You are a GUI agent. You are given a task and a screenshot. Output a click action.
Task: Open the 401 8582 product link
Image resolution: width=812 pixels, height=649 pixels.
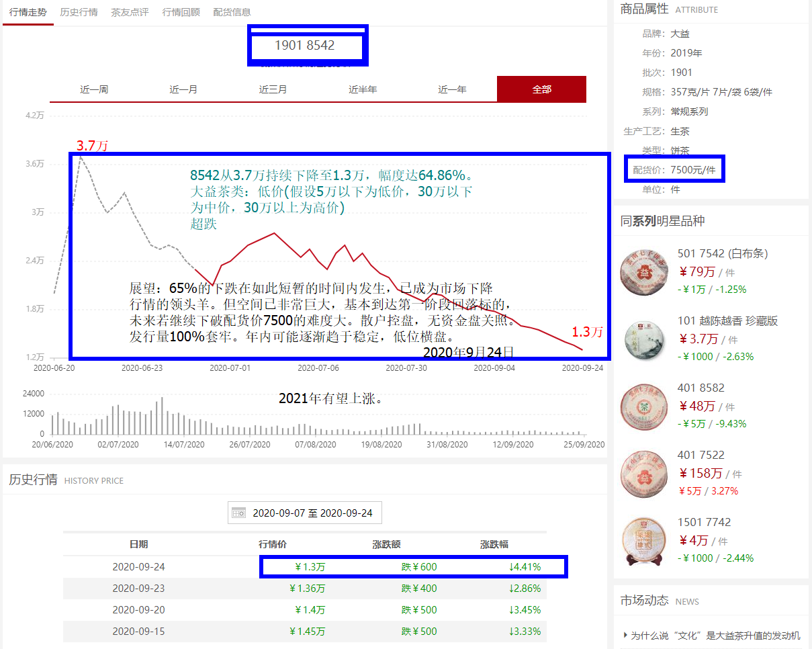click(701, 388)
